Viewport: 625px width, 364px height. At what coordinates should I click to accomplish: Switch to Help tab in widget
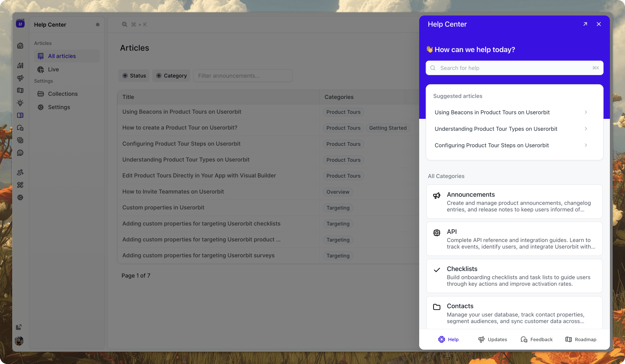[449, 339]
